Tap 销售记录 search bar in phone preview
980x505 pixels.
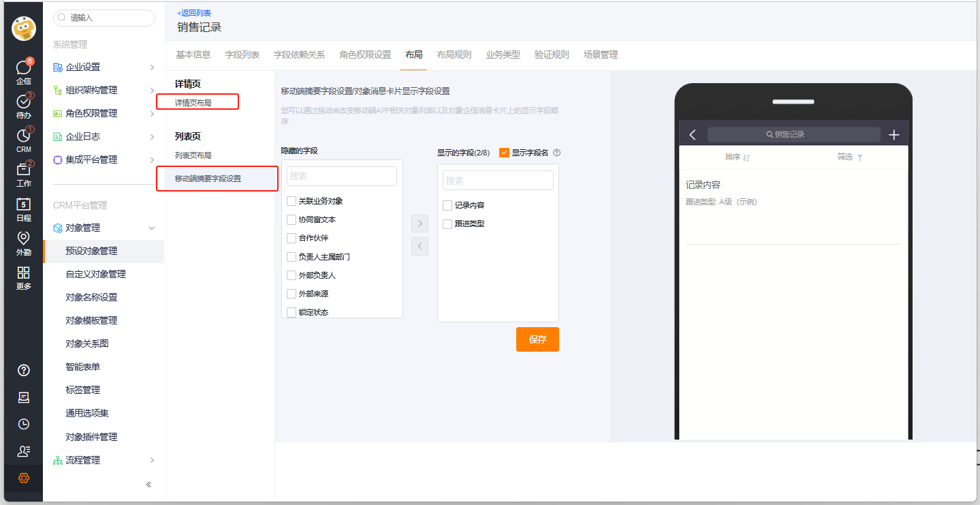tap(794, 135)
